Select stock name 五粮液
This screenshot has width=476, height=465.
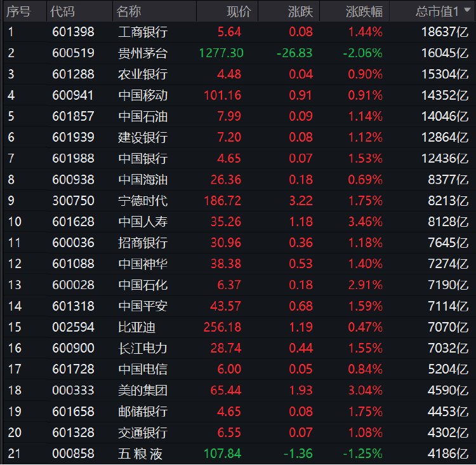(x=140, y=454)
